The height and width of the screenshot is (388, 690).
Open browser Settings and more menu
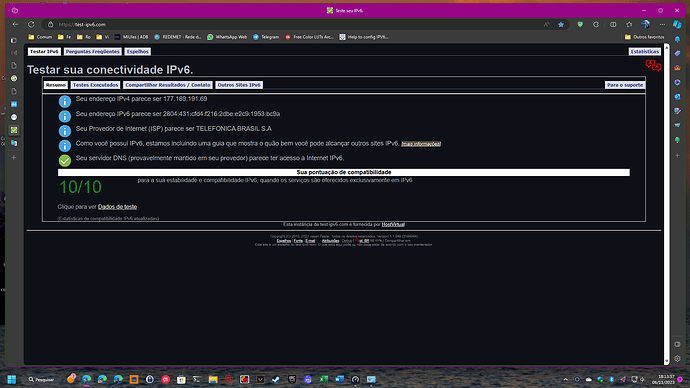coord(662,25)
